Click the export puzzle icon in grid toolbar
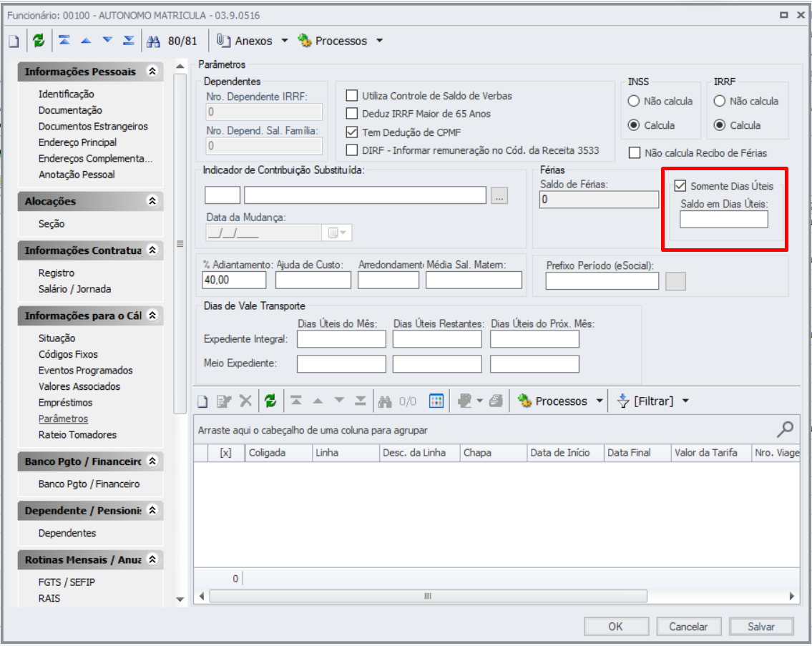 coord(464,401)
